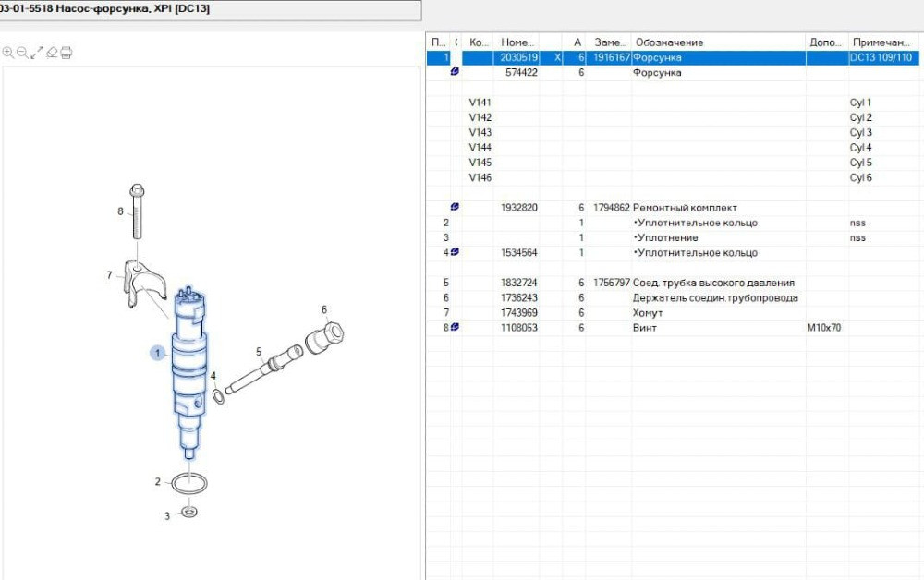The width and height of the screenshot is (924, 580).
Task: Select the V141 Cyl 1 row
Action: point(647,103)
